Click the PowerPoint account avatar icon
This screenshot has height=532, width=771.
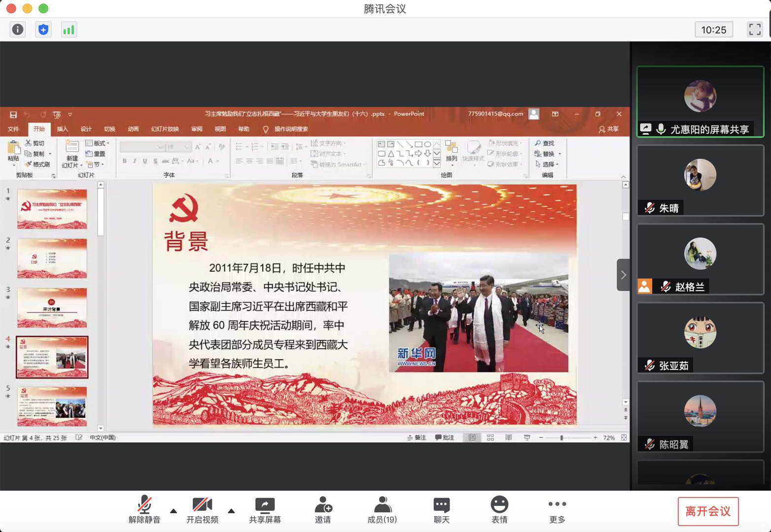pos(534,114)
